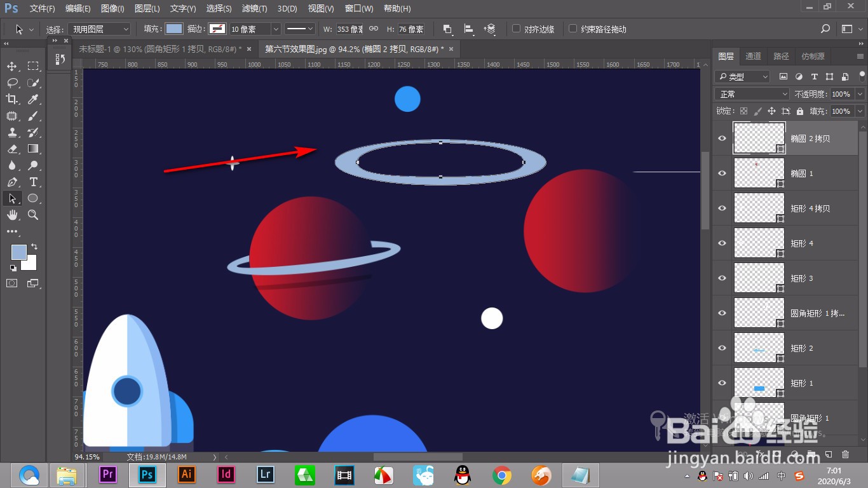
Task: Select the Brush tool
Action: click(x=33, y=116)
